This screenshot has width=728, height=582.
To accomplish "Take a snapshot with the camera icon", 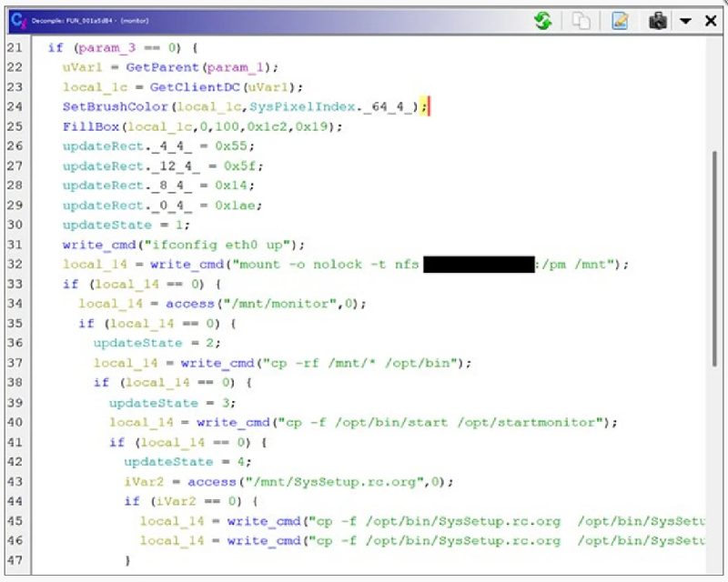I will 658,20.
